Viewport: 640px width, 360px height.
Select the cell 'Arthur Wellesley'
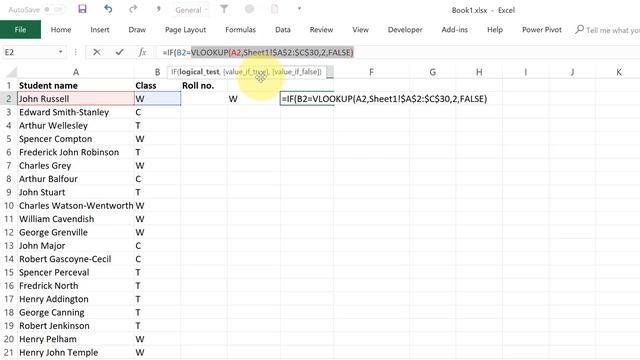pos(76,125)
